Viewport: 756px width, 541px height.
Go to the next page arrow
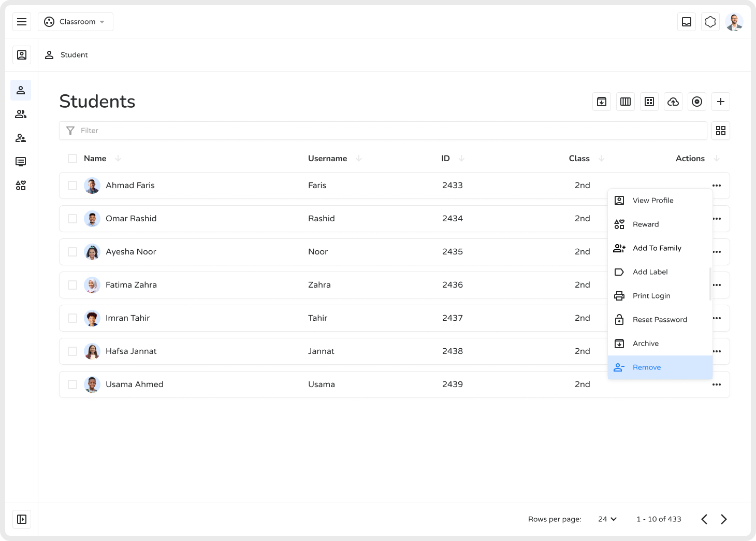[x=724, y=519]
